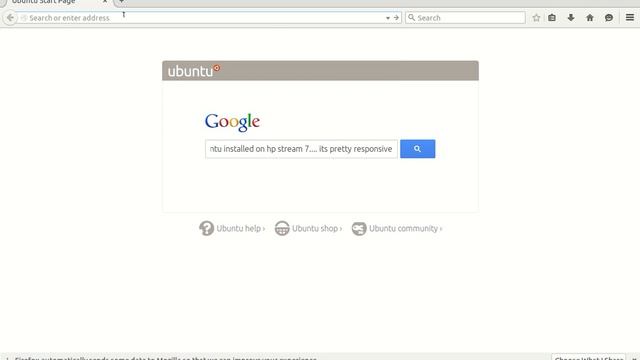Open a new tab with plus button
Viewport: 640px width, 360px height.
pyautogui.click(x=121, y=2)
